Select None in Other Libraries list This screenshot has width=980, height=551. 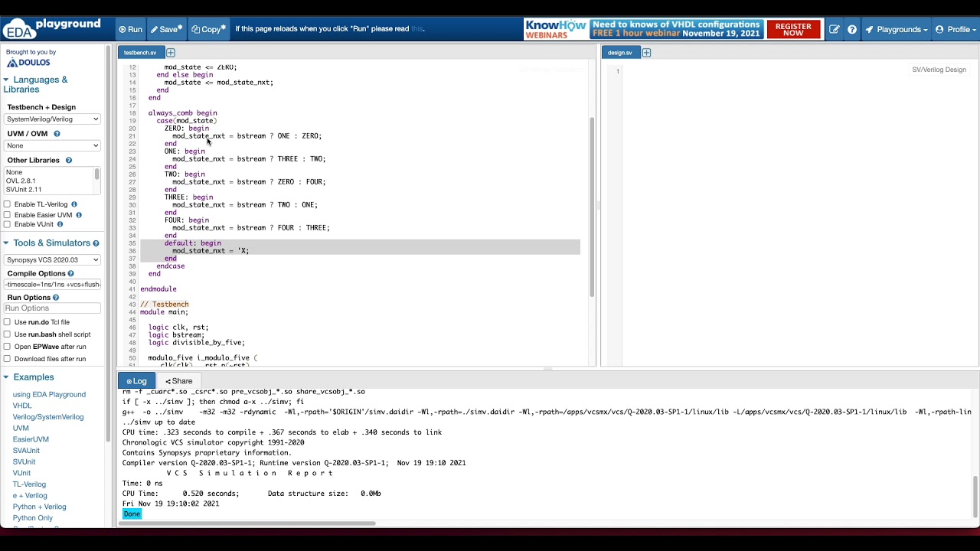click(14, 172)
